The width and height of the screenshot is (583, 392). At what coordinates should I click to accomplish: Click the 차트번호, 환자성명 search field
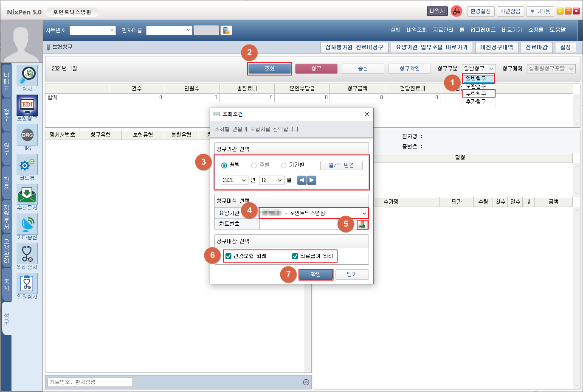[90, 382]
